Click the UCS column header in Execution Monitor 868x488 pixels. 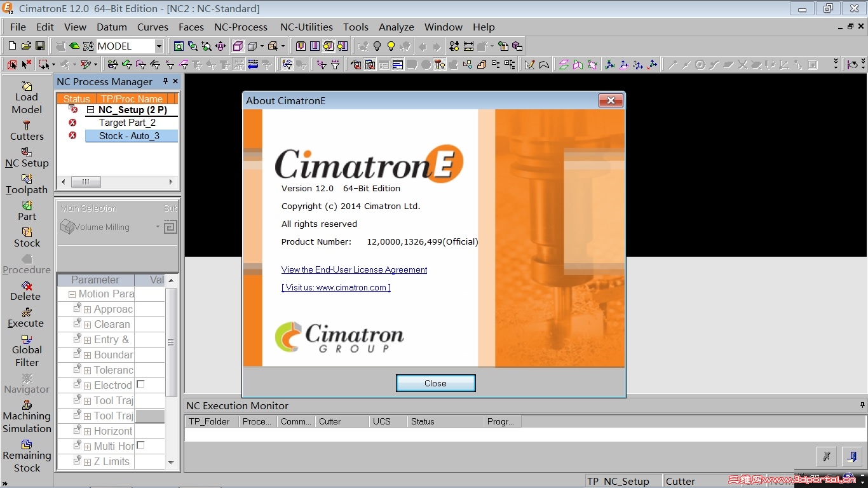pyautogui.click(x=388, y=421)
